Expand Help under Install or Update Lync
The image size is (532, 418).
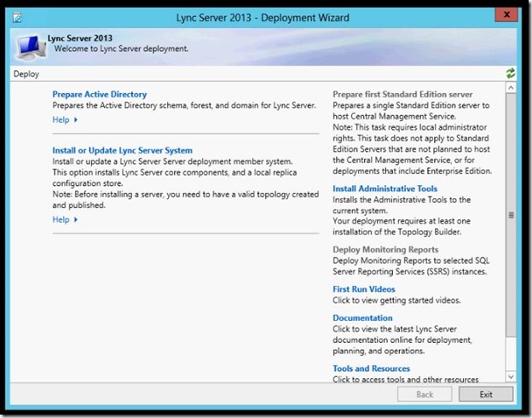pyautogui.click(x=65, y=219)
